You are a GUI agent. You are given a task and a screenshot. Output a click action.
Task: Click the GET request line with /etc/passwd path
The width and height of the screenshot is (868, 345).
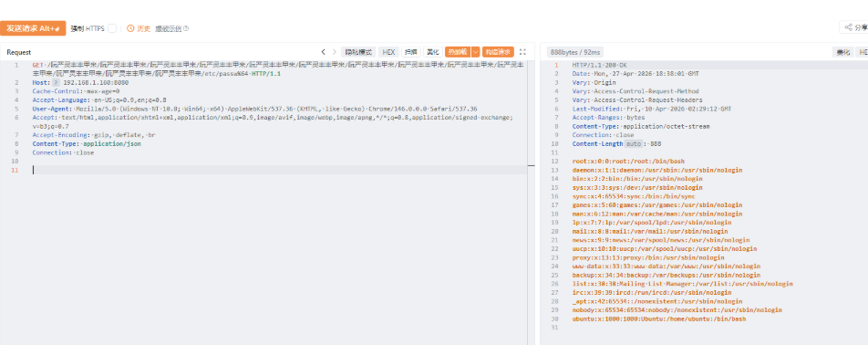277,69
